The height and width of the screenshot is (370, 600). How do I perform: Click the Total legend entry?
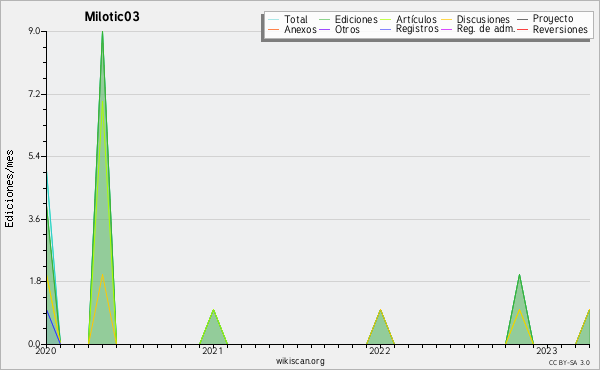[288, 19]
